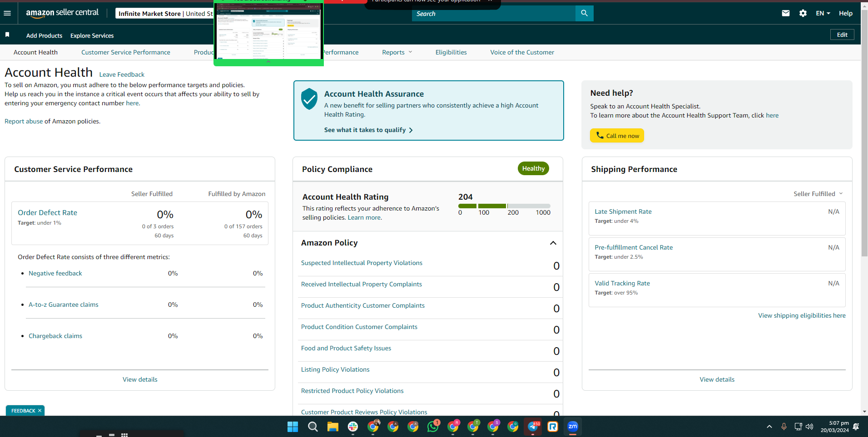Viewport: 868px width, 437px height.
Task: Click See what it takes to qualify
Action: pos(368,130)
